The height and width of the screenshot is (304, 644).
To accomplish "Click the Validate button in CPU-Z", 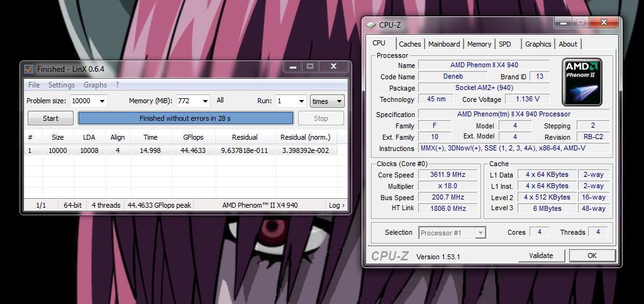I will point(541,256).
